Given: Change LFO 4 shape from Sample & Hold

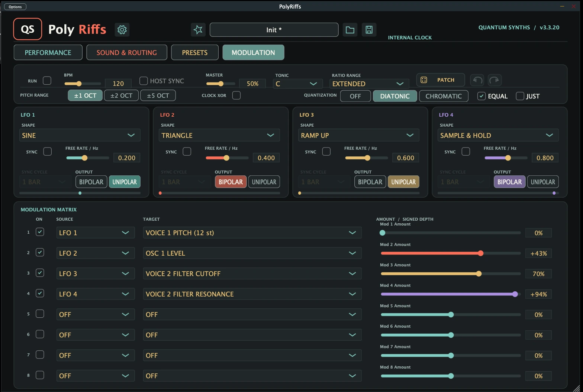Looking at the screenshot, I should click(x=498, y=135).
